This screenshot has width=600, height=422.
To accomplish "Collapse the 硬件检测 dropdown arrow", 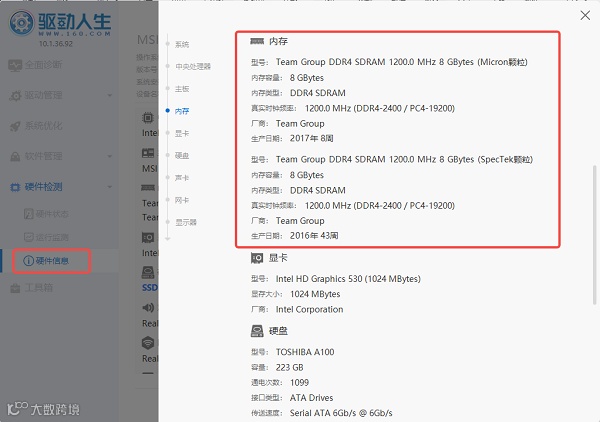I will coord(110,187).
